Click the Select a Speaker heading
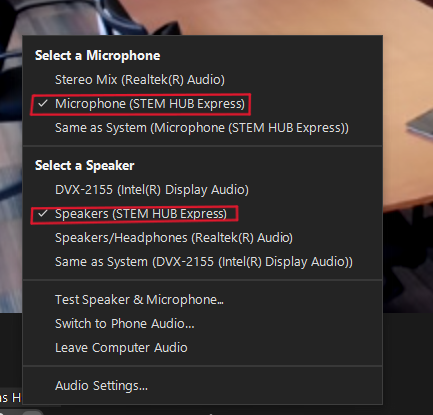 point(85,166)
